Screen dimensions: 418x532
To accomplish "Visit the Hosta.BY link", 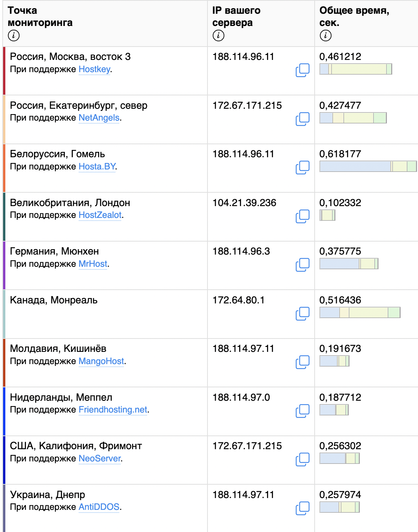I will [97, 167].
